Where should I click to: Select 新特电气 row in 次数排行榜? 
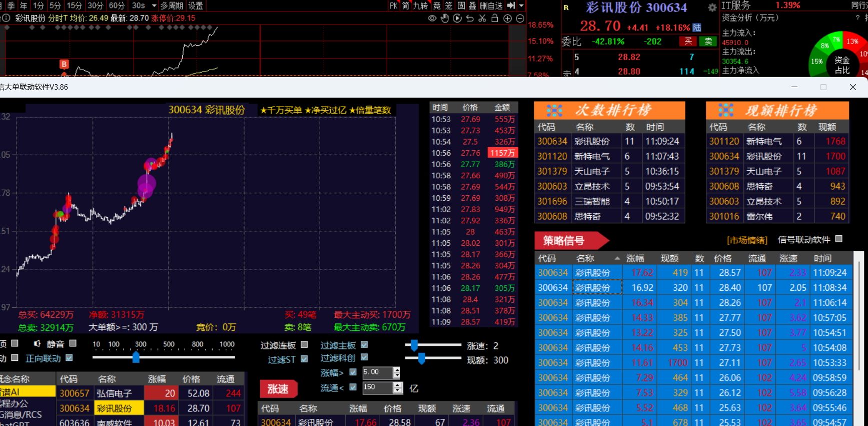(x=609, y=156)
